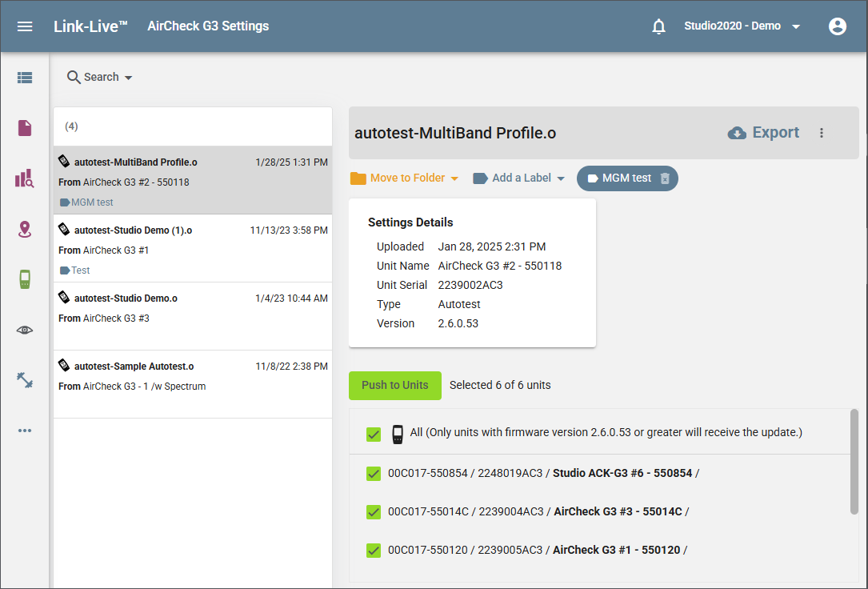Open the hamburger navigation menu

25,26
